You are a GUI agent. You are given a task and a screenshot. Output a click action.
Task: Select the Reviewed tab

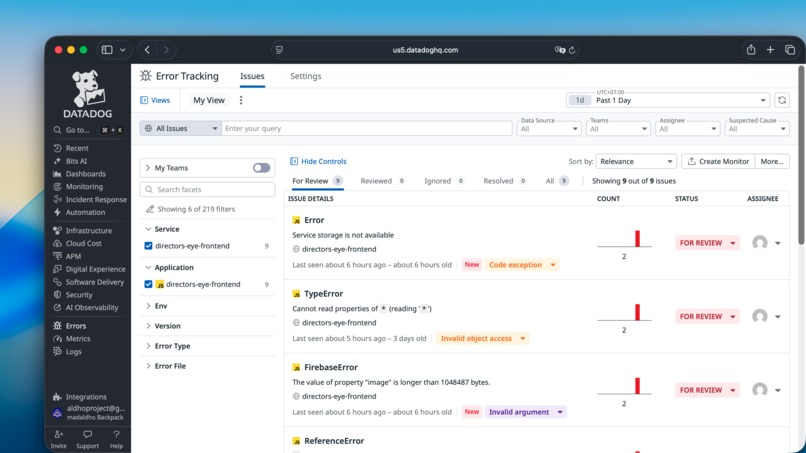(x=382, y=181)
